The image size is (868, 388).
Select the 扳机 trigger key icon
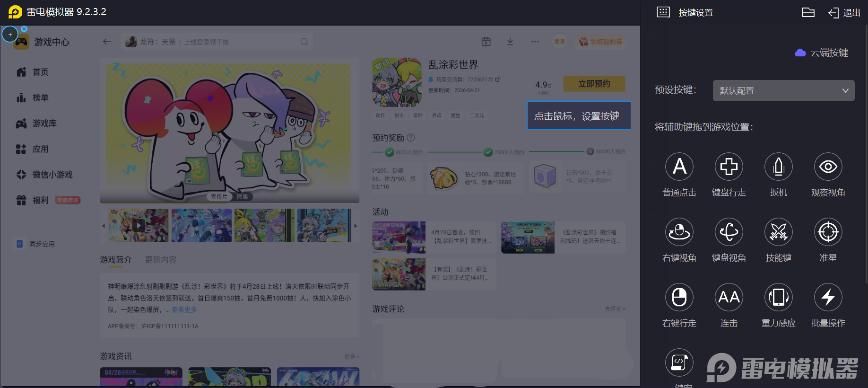point(779,167)
